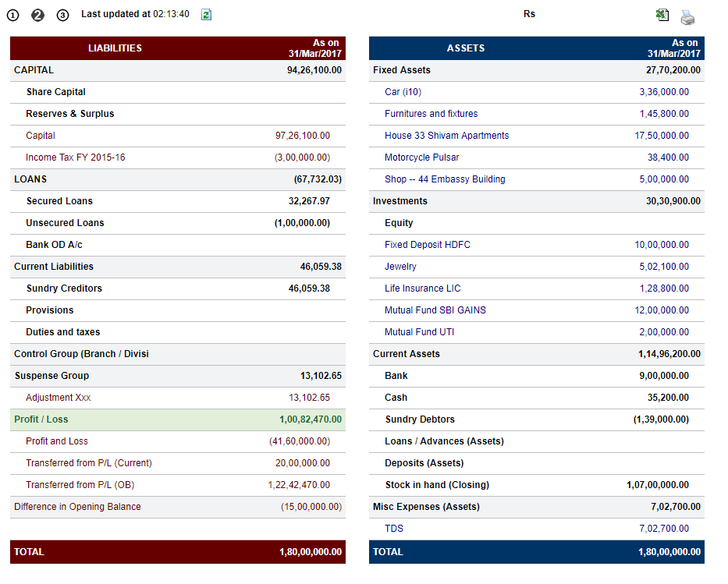Image resolution: width=728 pixels, height=584 pixels.
Task: Click Stock in hand (Closing) row
Action: (x=537, y=485)
